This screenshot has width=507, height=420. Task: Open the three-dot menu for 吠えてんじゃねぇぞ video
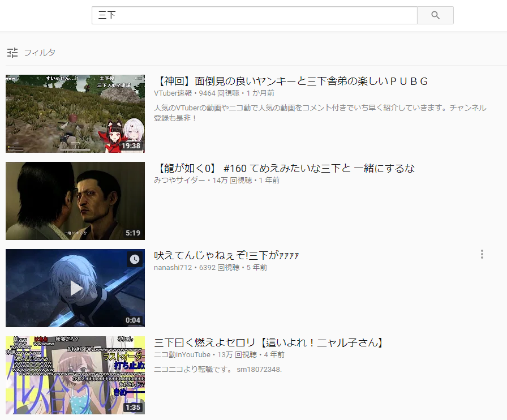click(482, 254)
